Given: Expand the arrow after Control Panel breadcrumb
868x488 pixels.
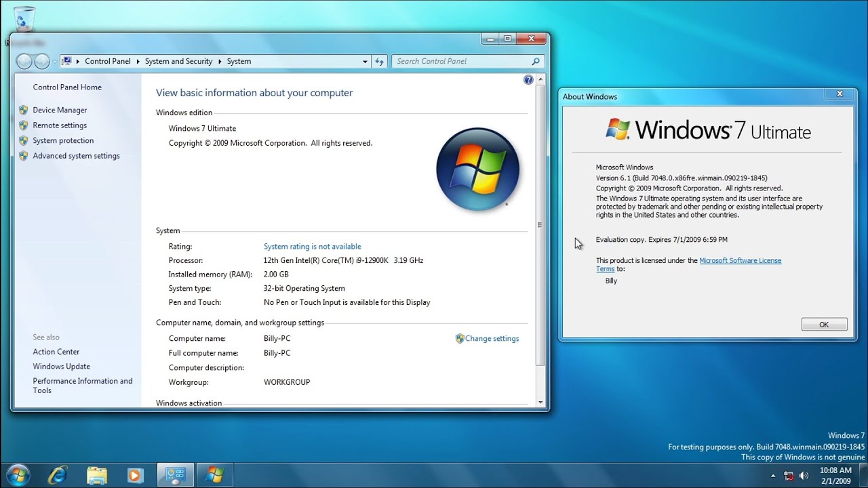Looking at the screenshot, I should (x=138, y=61).
